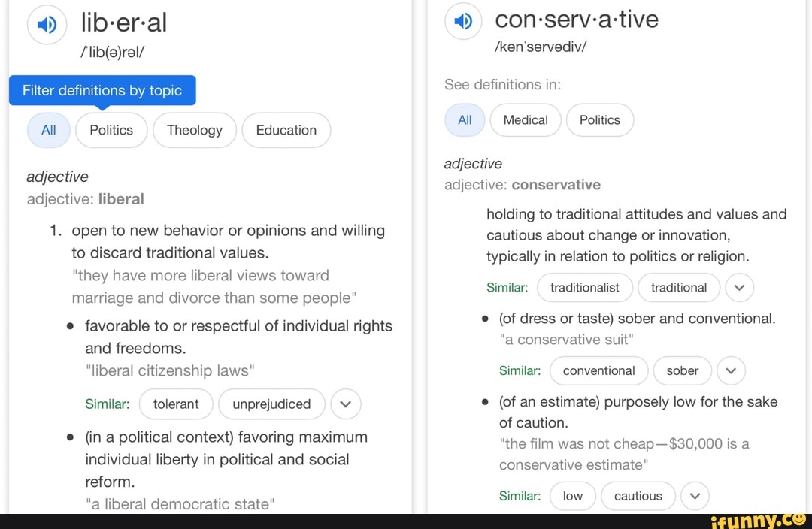Screen dimensions: 812x529
Task: Select the Theology filter chip
Action: 194,130
